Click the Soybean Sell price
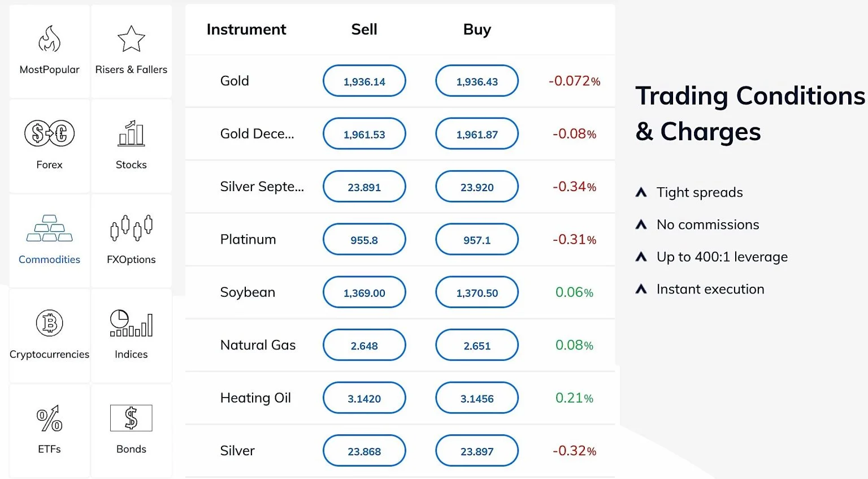This screenshot has width=868, height=479. [364, 292]
